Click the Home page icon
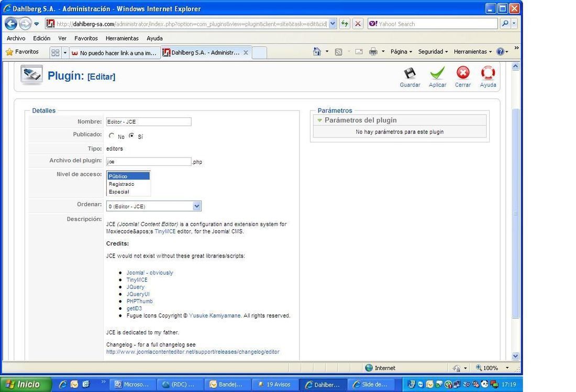 [x=317, y=51]
